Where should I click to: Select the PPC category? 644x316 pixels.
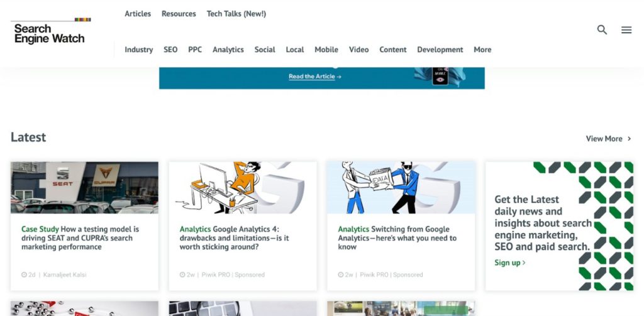[x=195, y=50]
